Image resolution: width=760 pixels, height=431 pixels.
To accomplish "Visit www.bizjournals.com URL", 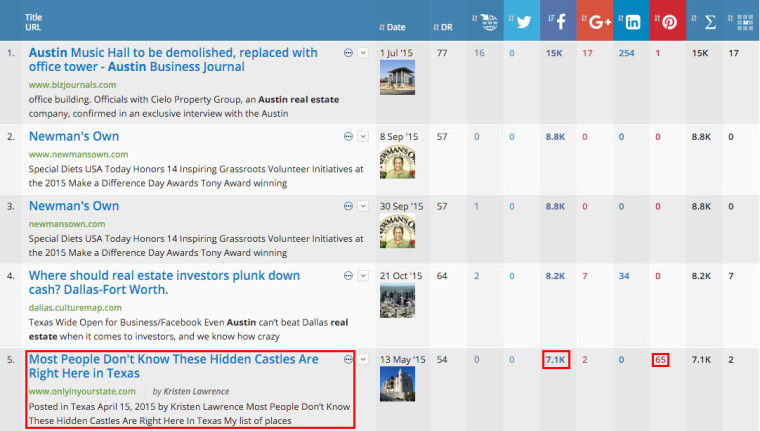I will 72,85.
